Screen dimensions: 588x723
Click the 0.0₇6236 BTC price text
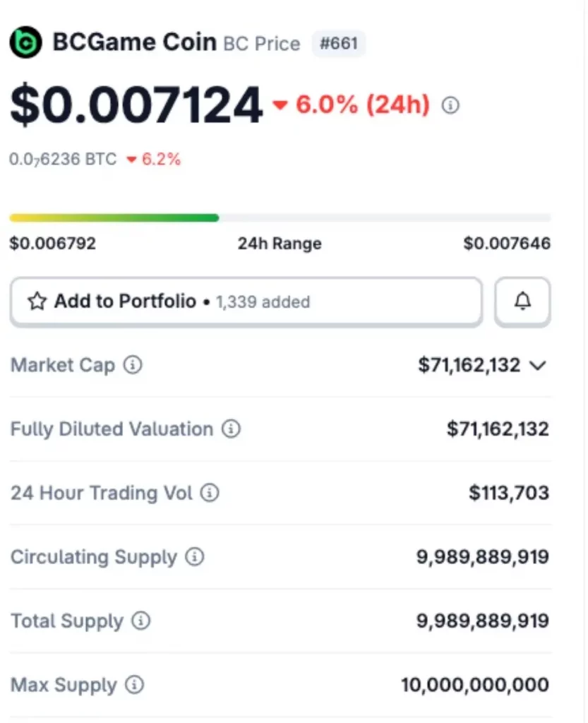pos(63,159)
